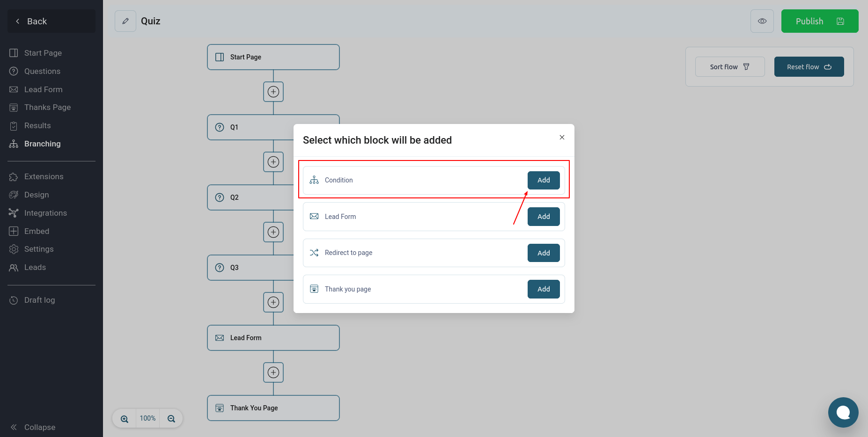Click the Sort flow button
The height and width of the screenshot is (437, 868).
tap(730, 67)
